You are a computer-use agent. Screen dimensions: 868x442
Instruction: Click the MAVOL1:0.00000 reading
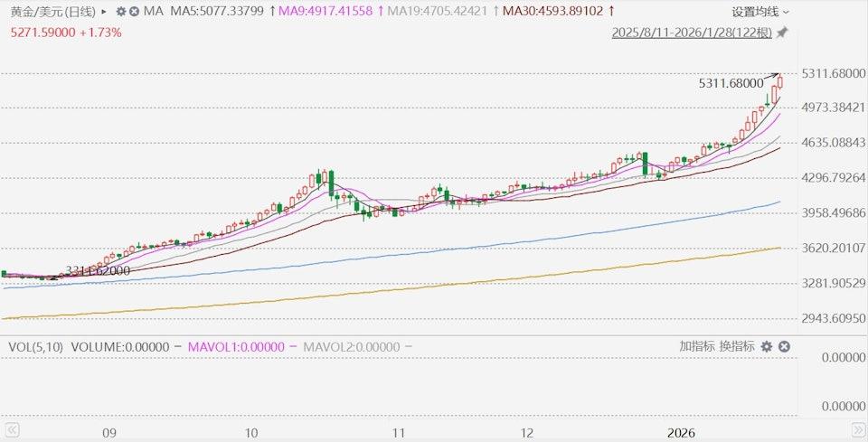236,347
